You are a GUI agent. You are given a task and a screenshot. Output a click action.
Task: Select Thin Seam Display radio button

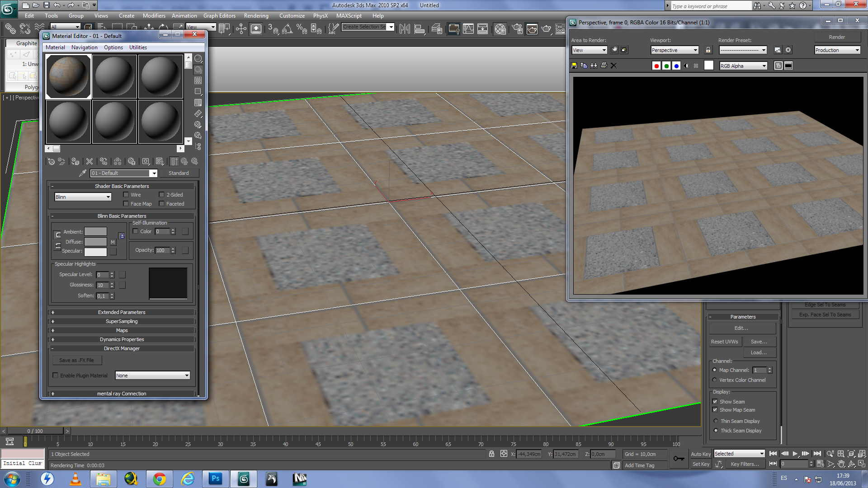coord(716,421)
